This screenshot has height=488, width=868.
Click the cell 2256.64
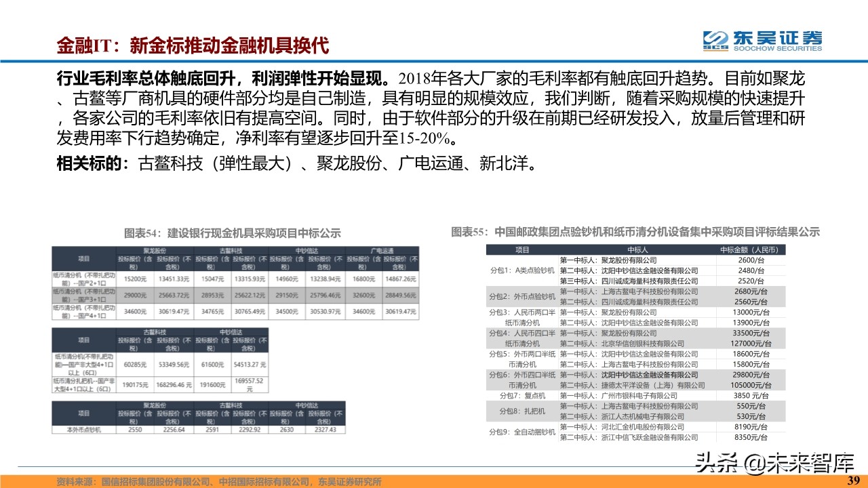point(174,430)
